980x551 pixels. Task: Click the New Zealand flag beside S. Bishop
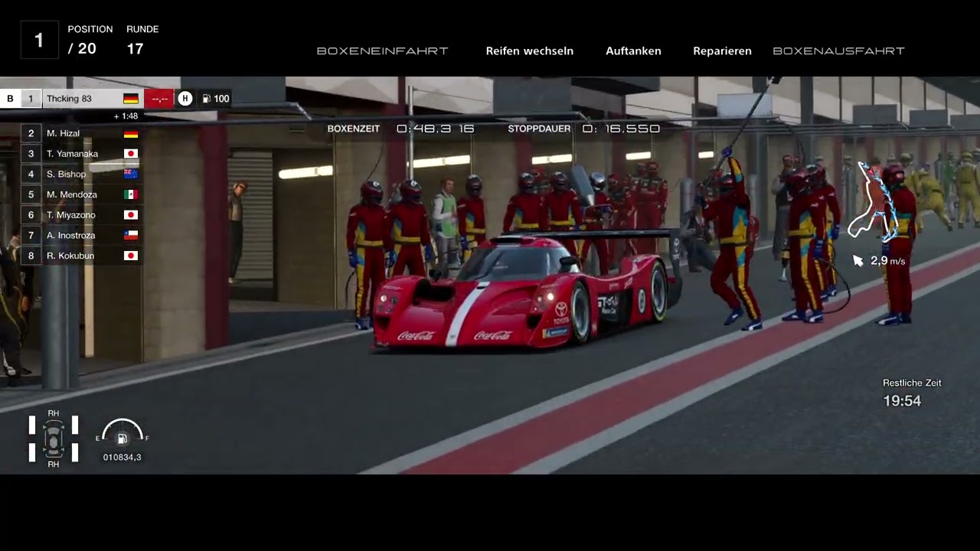pos(131,174)
